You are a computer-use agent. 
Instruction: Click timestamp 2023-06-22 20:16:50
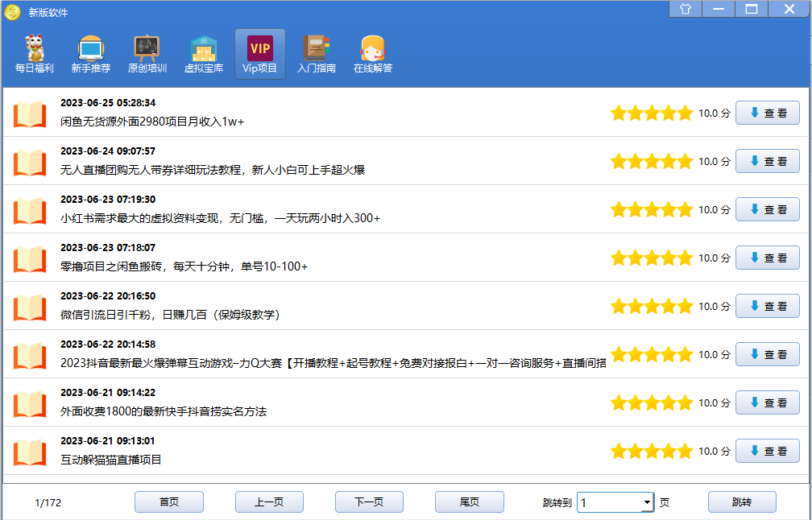point(108,296)
